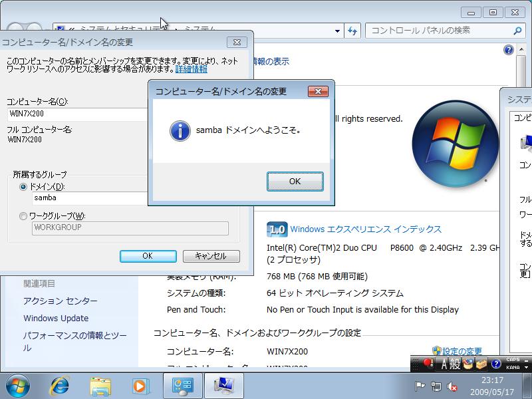Open the IME tools box icon

coord(481,364)
